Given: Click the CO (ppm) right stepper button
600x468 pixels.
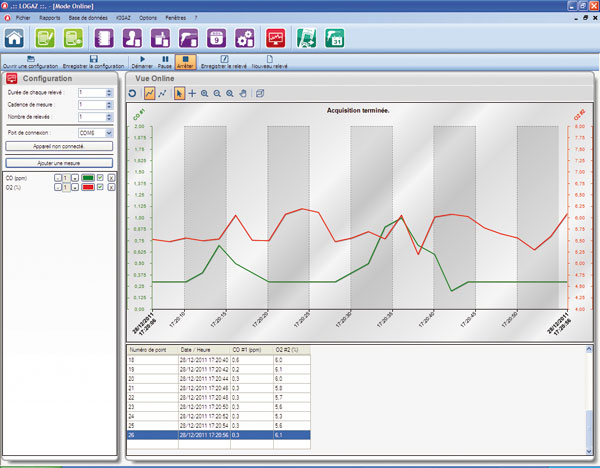Looking at the screenshot, I should [x=75, y=178].
